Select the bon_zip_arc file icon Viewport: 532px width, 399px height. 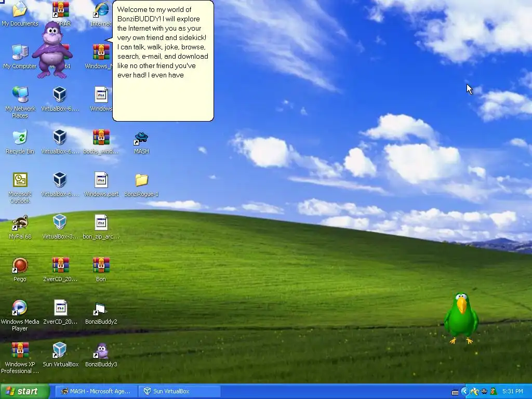101,228
